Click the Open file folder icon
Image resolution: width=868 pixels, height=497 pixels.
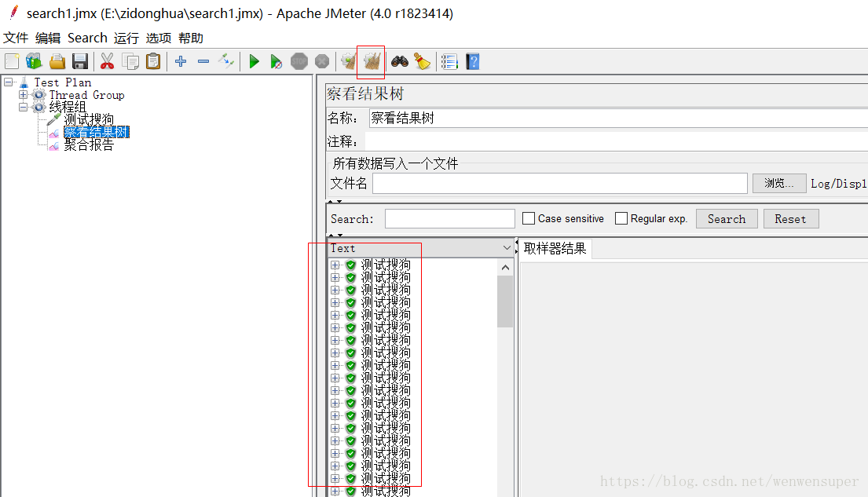(x=57, y=61)
